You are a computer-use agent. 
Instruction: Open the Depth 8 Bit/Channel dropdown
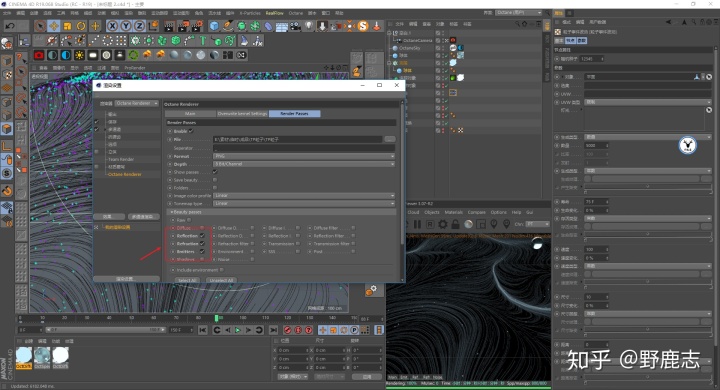tap(304, 164)
